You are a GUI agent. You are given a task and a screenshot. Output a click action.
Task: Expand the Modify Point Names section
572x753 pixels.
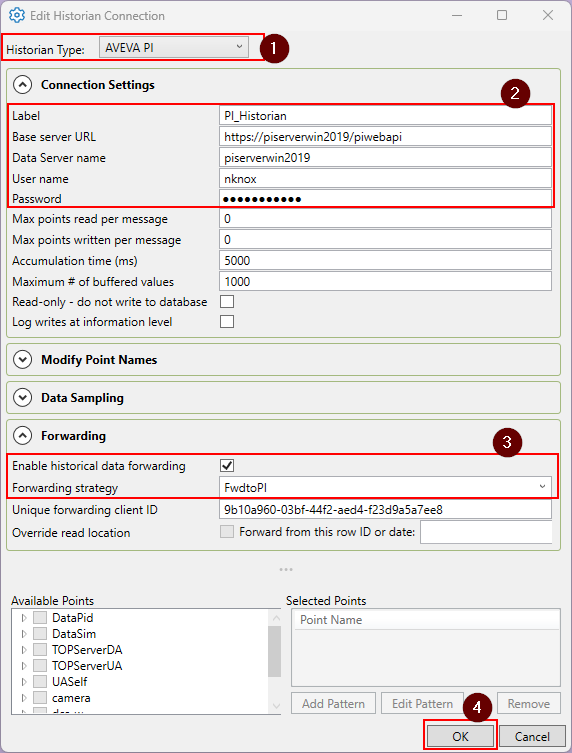(x=23, y=360)
